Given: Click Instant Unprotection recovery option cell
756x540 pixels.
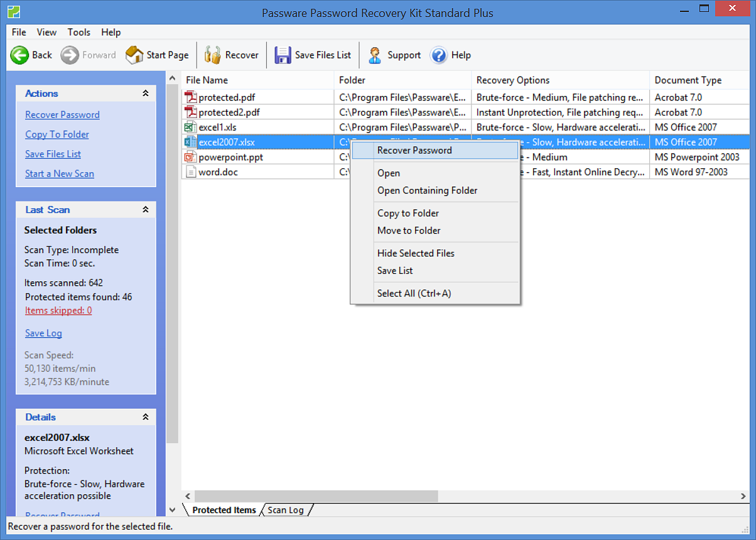Looking at the screenshot, I should click(x=560, y=112).
